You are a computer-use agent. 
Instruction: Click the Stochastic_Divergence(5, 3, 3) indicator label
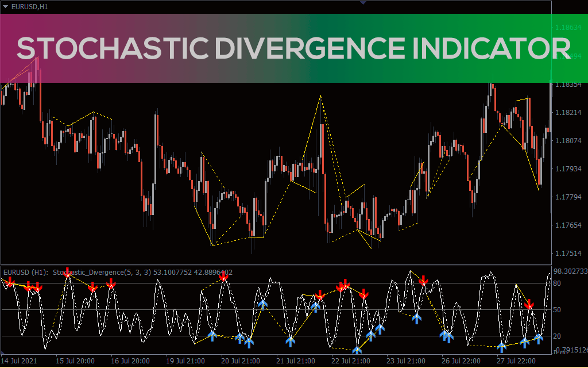point(102,272)
